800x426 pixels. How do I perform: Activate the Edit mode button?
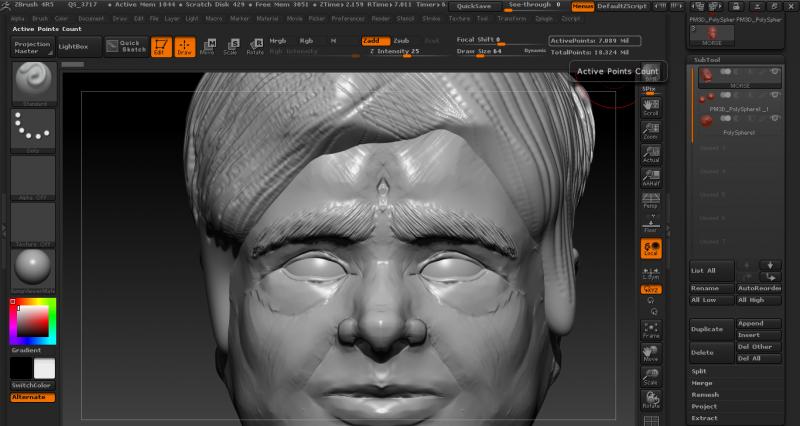pyautogui.click(x=161, y=47)
